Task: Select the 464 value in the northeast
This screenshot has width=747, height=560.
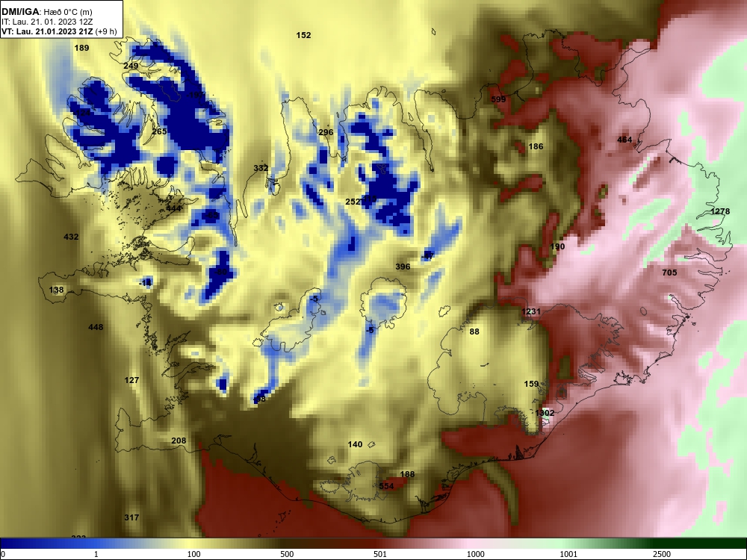Action: (624, 140)
